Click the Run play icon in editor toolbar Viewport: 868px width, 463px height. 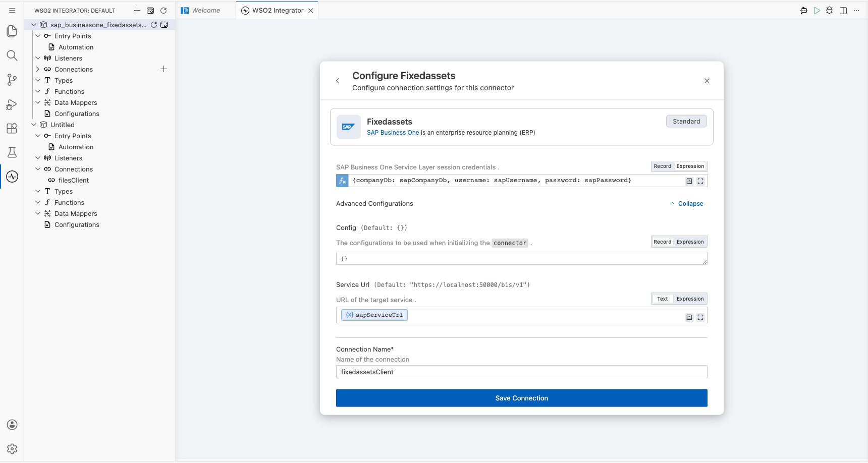(x=817, y=11)
